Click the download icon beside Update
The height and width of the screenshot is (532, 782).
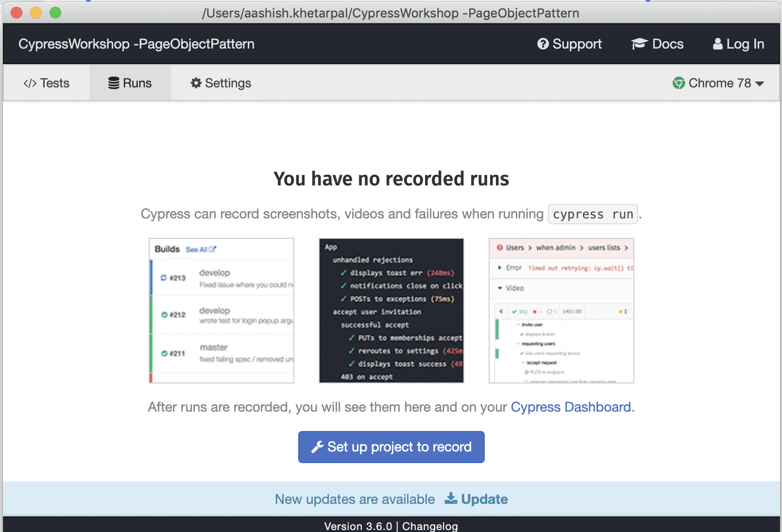[451, 499]
